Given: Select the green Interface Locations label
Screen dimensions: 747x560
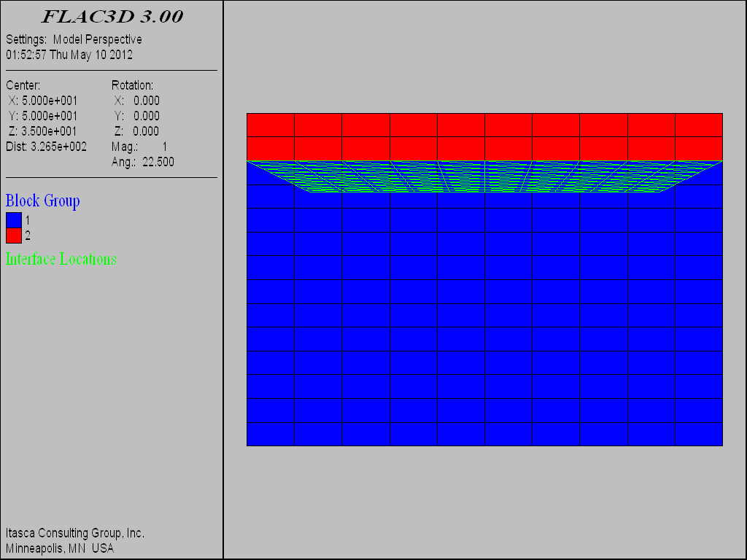Looking at the screenshot, I should (x=61, y=259).
